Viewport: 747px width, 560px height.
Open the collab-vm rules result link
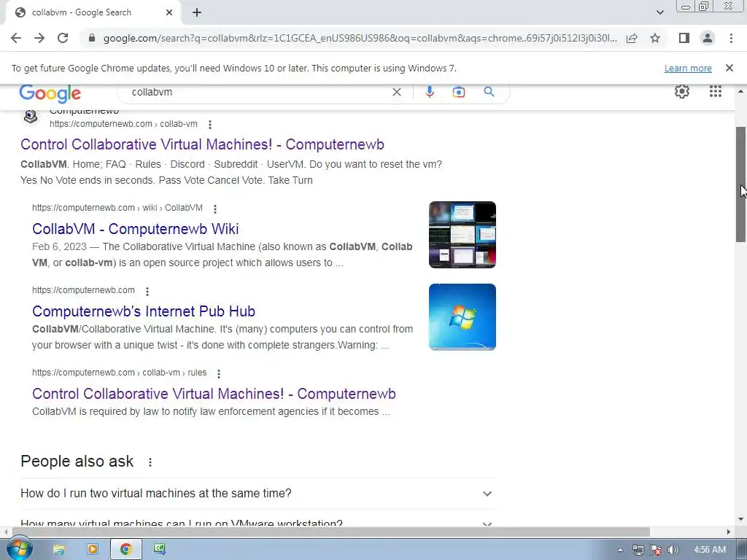tap(214, 393)
